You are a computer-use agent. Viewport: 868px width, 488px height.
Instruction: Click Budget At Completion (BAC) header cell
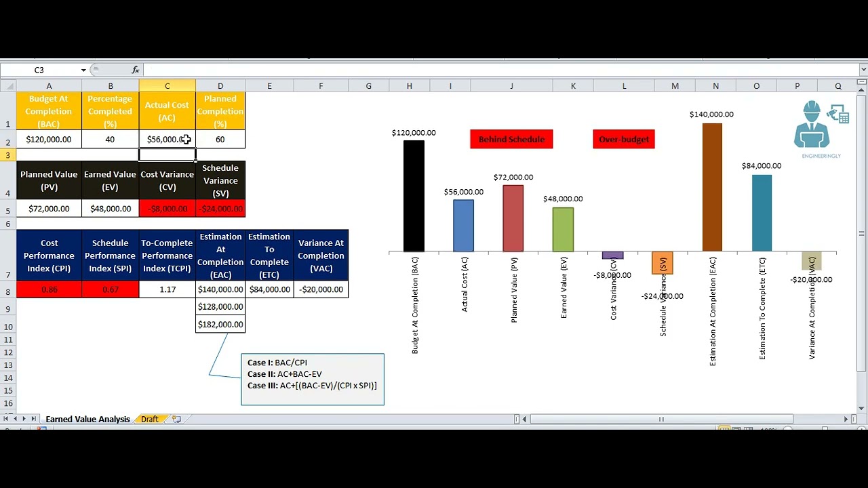tap(49, 111)
